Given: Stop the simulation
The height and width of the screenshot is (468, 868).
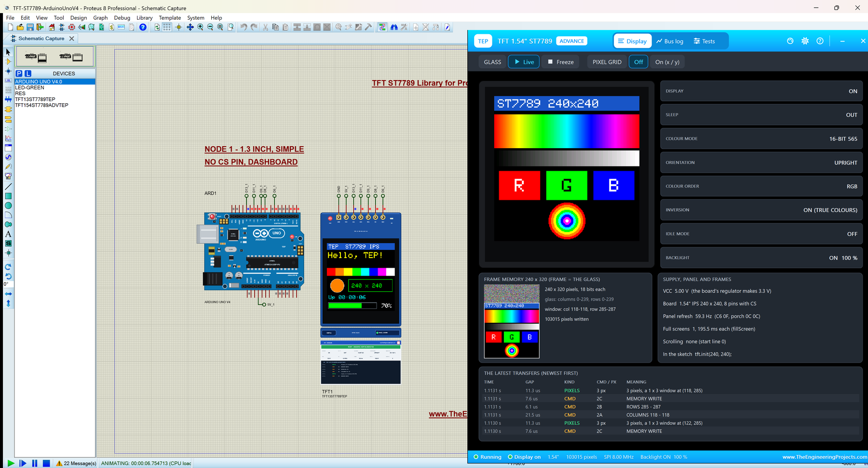Looking at the screenshot, I should 46,463.
